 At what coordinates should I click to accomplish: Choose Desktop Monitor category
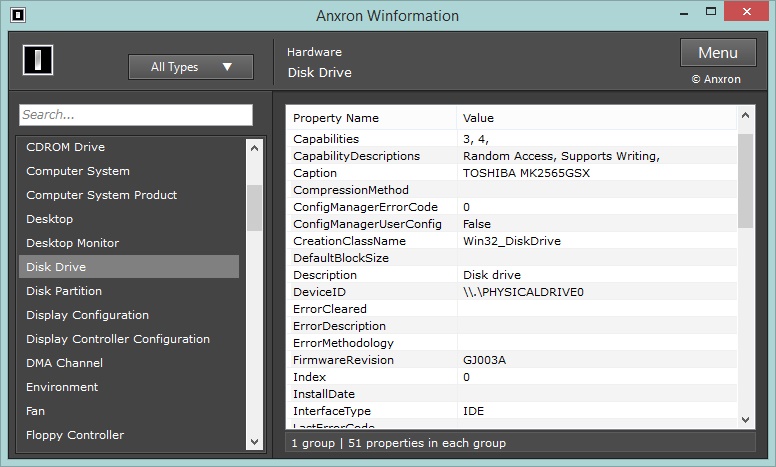(72, 243)
